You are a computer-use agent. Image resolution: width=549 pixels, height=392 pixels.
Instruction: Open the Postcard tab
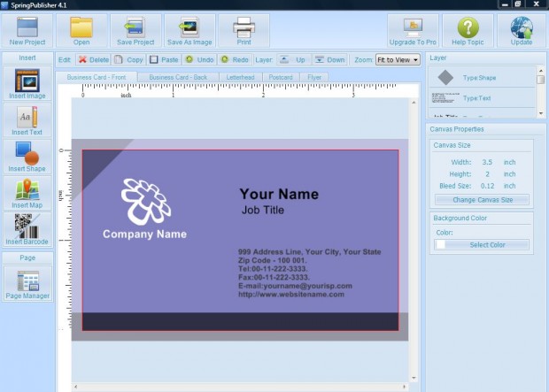281,77
